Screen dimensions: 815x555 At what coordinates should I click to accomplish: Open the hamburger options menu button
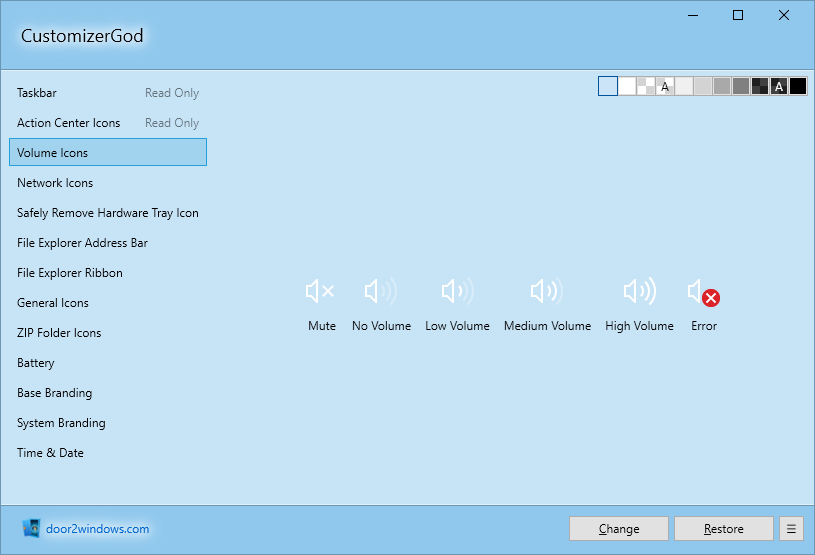[791, 528]
